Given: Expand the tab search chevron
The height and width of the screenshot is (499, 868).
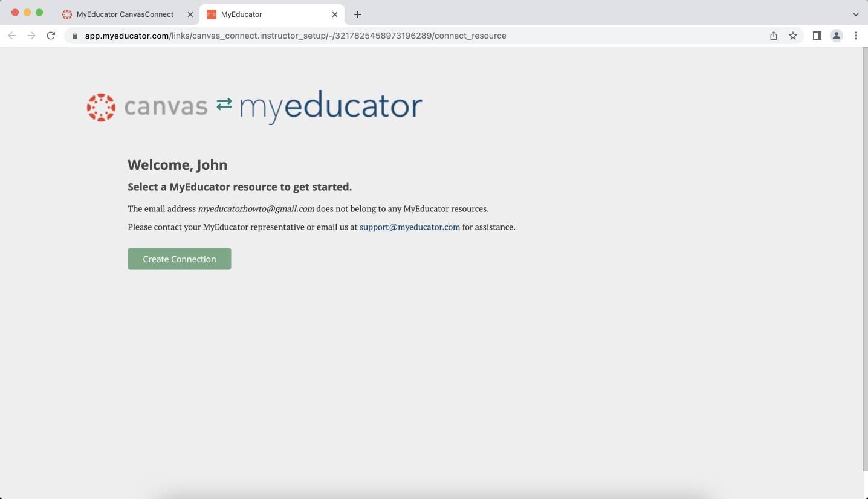Looking at the screenshot, I should tap(856, 14).
